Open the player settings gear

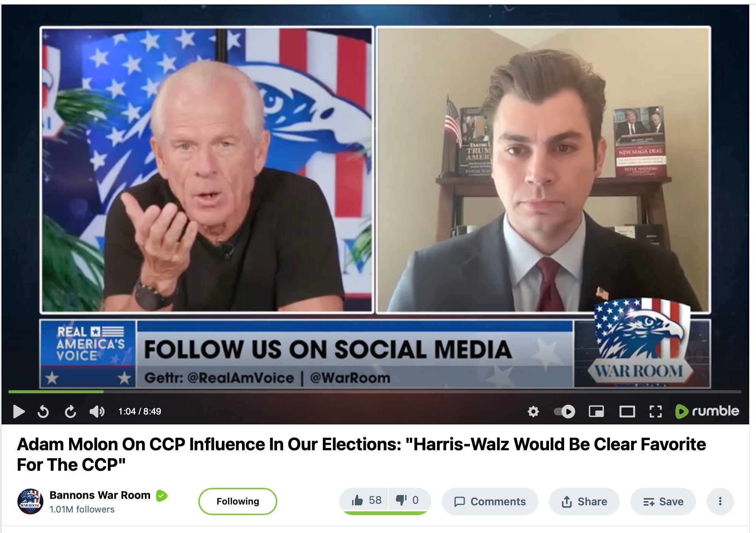533,412
